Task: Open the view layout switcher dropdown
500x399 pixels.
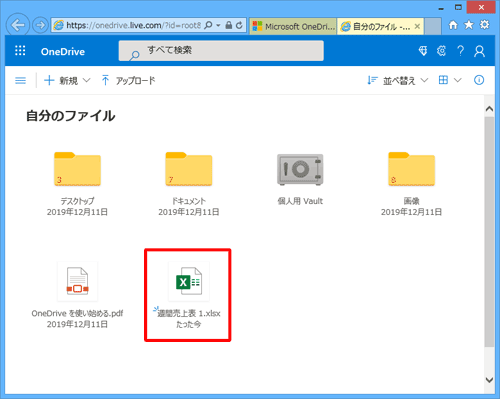Action: point(450,80)
